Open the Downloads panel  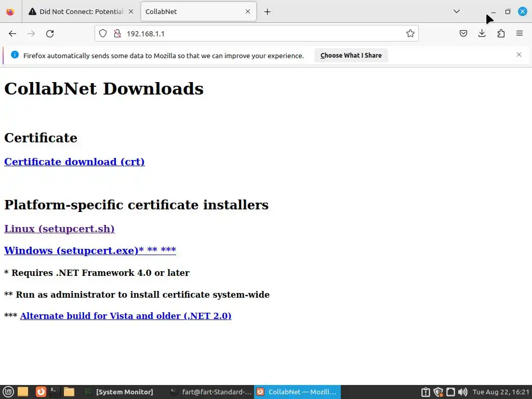[x=482, y=33]
